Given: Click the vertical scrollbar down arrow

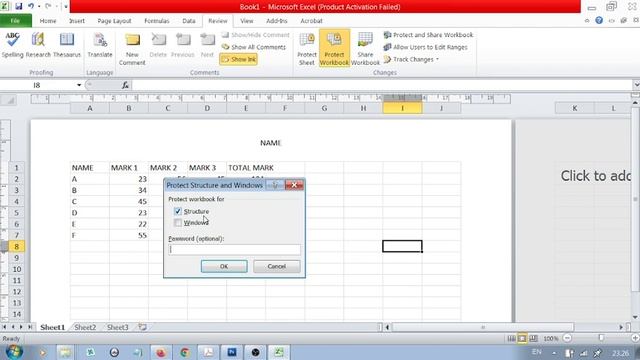Looking at the screenshot, I should pos(635,318).
